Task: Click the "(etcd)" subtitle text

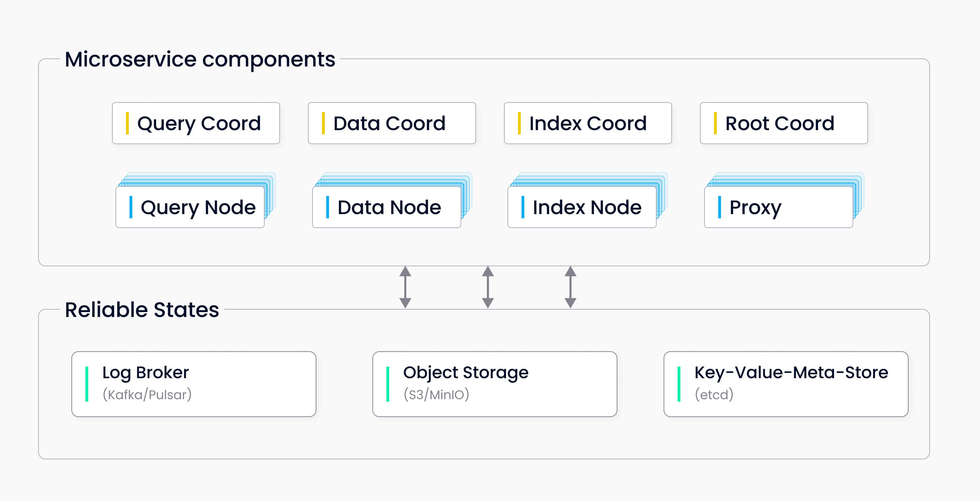Action: tap(714, 395)
